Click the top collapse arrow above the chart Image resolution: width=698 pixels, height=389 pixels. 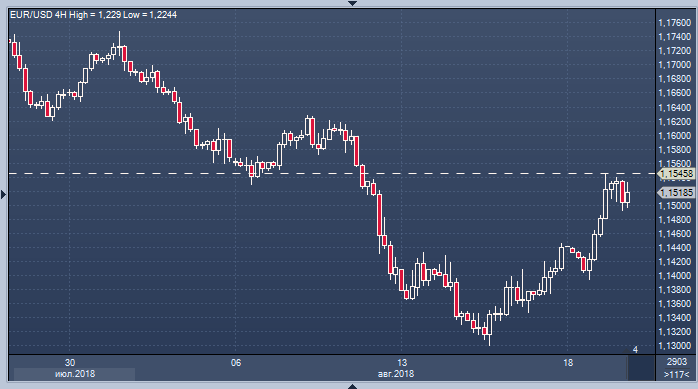click(352, 3)
